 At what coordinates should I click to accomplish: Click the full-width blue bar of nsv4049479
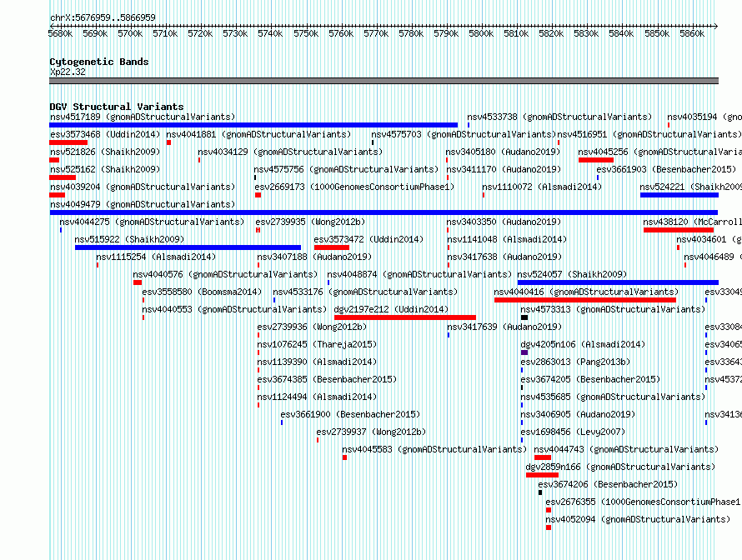[384, 212]
